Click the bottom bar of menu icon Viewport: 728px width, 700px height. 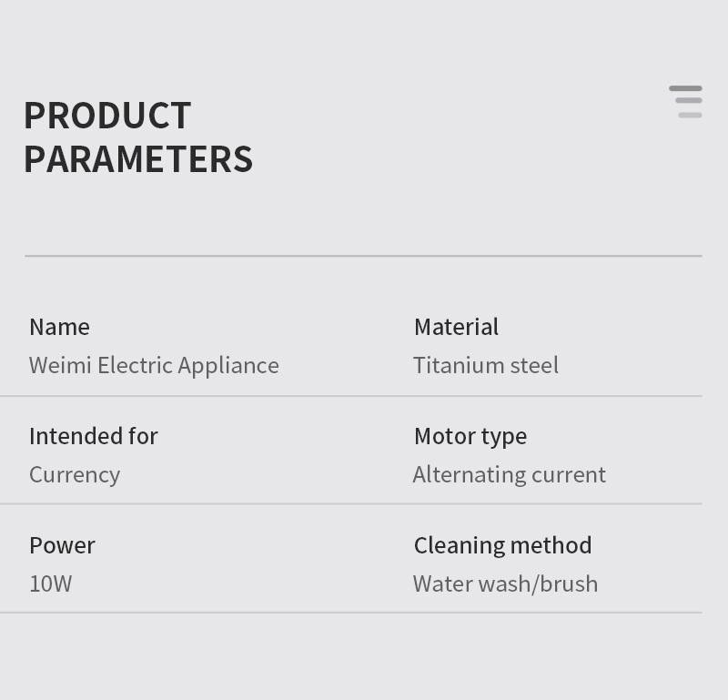coord(690,116)
